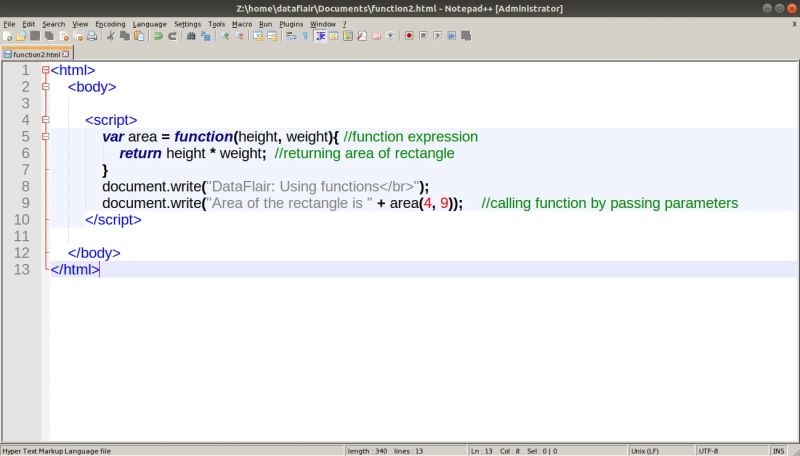Click the Save toolbar icon
Viewport: 800px width, 456px height.
(x=35, y=36)
